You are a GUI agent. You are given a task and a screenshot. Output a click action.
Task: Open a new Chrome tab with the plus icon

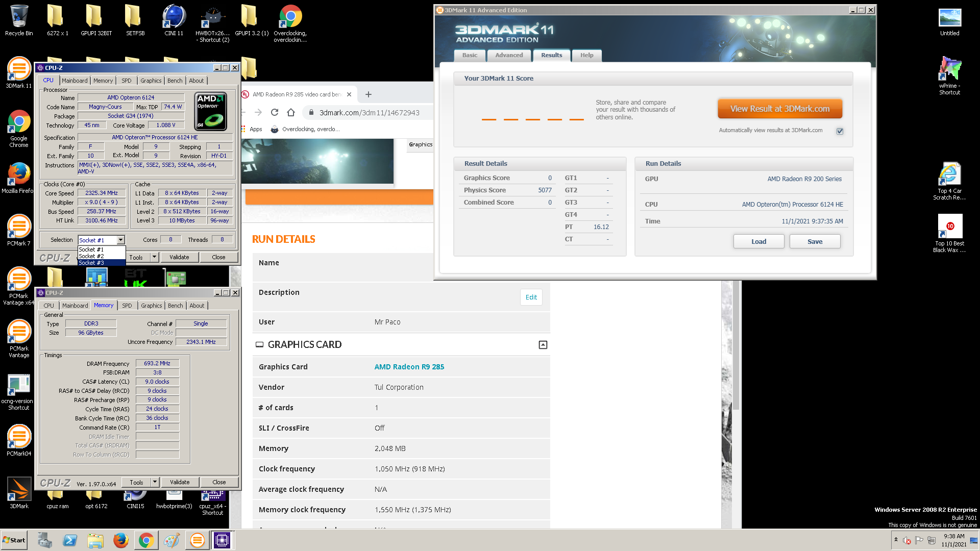point(369,94)
